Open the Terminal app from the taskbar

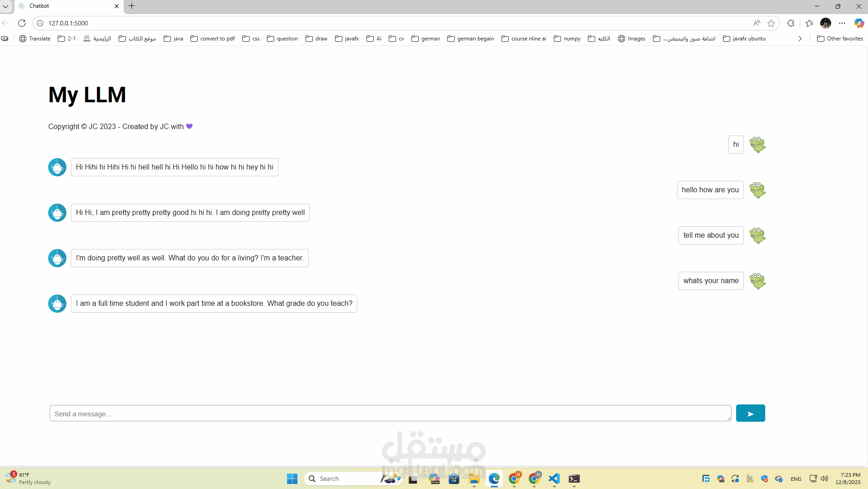click(x=574, y=479)
